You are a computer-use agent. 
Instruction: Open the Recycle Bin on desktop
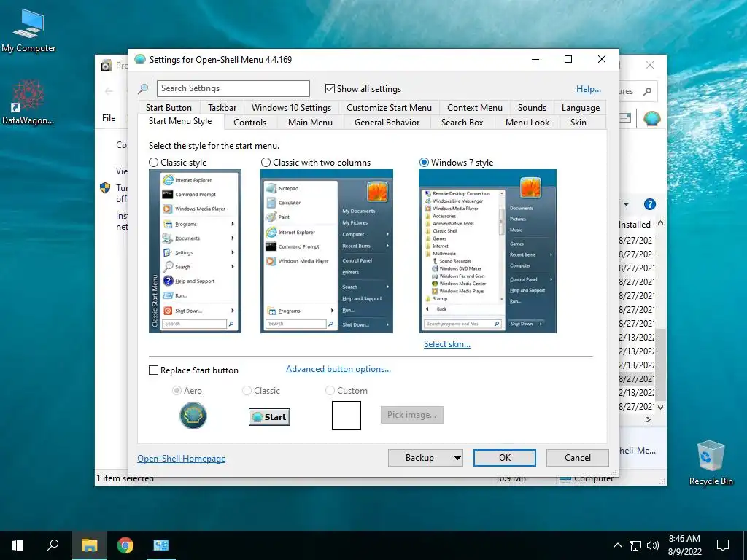[x=711, y=463]
